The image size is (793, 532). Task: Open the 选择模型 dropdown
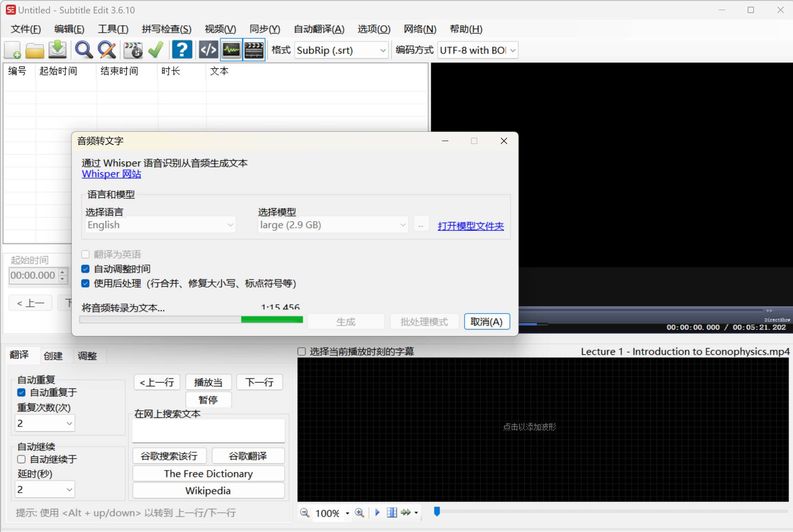(x=332, y=225)
